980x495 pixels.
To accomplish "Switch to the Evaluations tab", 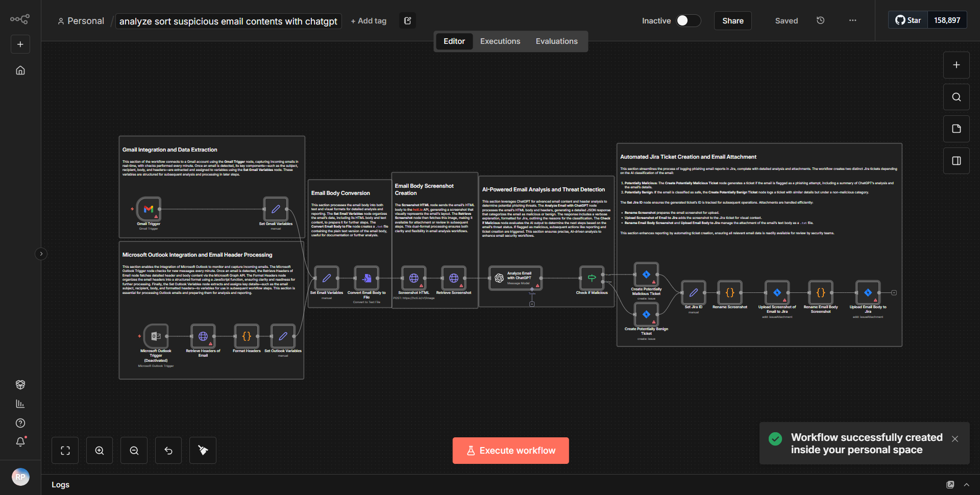I will tap(556, 41).
